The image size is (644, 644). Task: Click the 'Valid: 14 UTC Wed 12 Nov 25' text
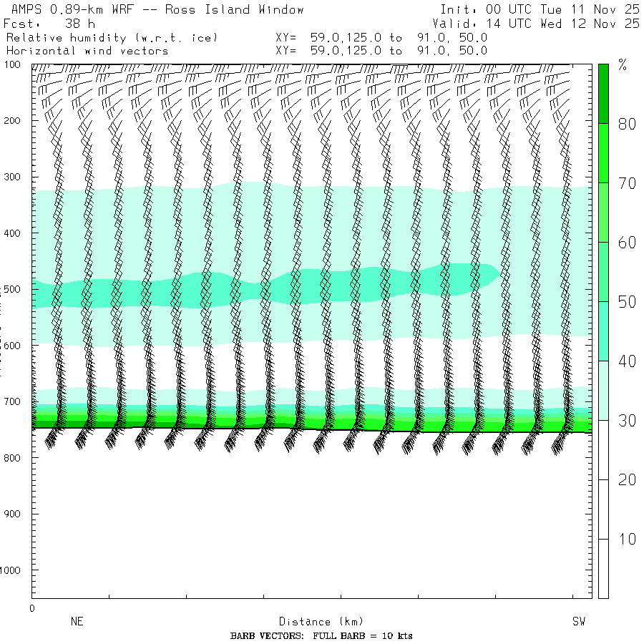coord(535,24)
